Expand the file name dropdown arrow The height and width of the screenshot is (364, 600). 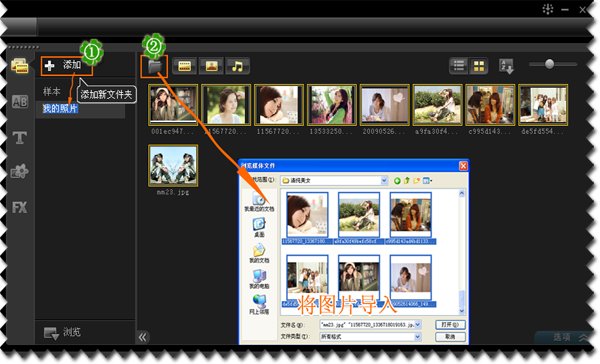417,325
